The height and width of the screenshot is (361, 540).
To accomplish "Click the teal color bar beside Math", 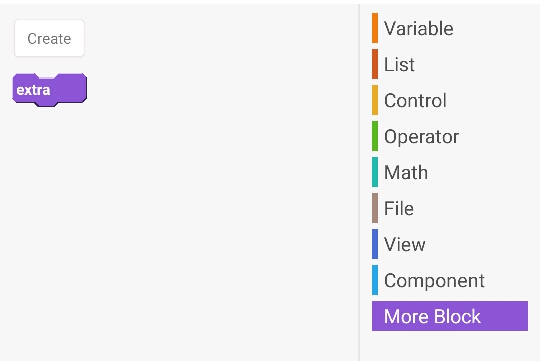I will pyautogui.click(x=375, y=172).
